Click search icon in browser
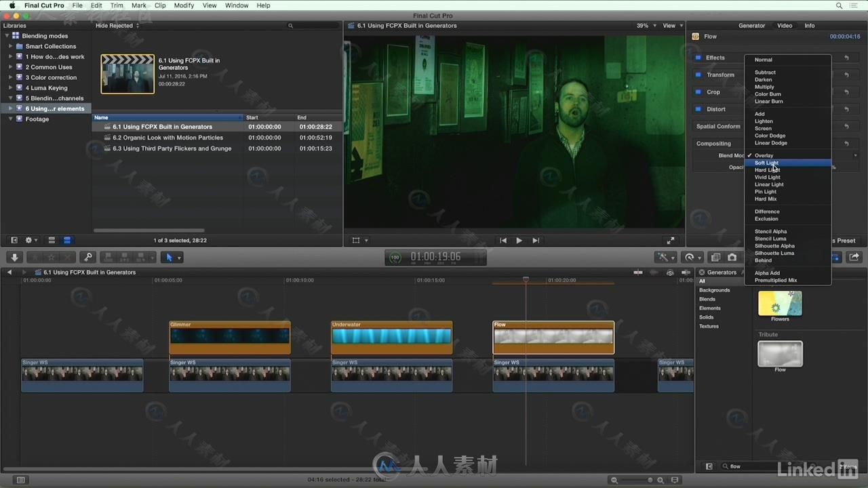This screenshot has width=868, height=488. point(291,26)
